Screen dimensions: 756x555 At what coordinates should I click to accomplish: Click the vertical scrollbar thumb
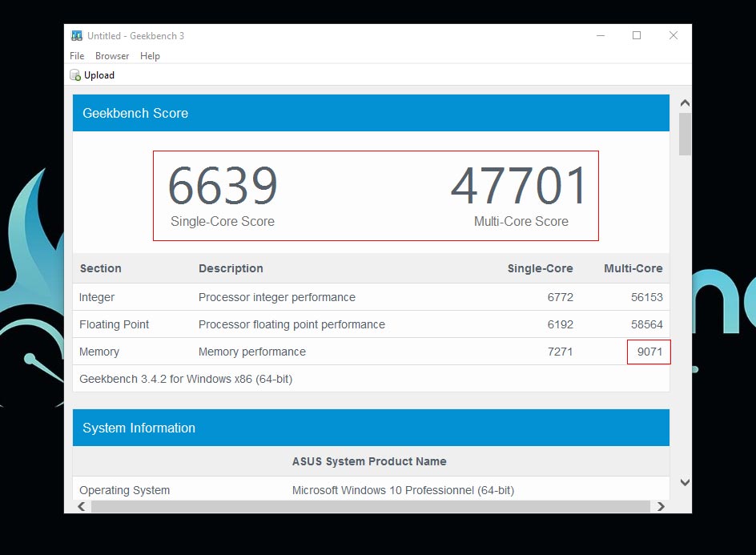click(685, 134)
